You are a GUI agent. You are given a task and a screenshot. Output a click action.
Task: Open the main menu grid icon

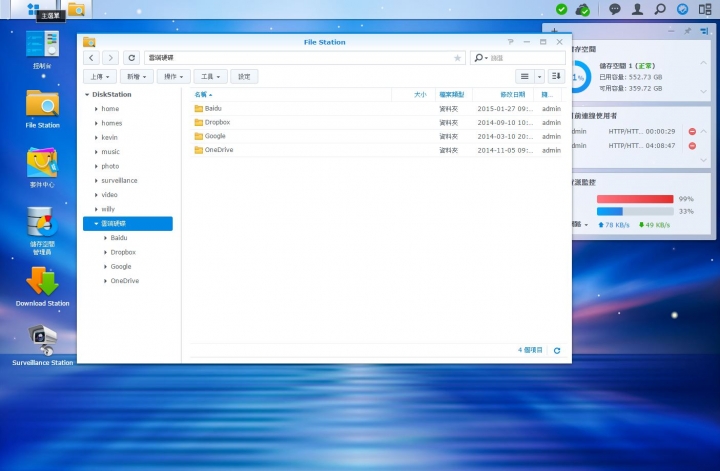point(33,9)
